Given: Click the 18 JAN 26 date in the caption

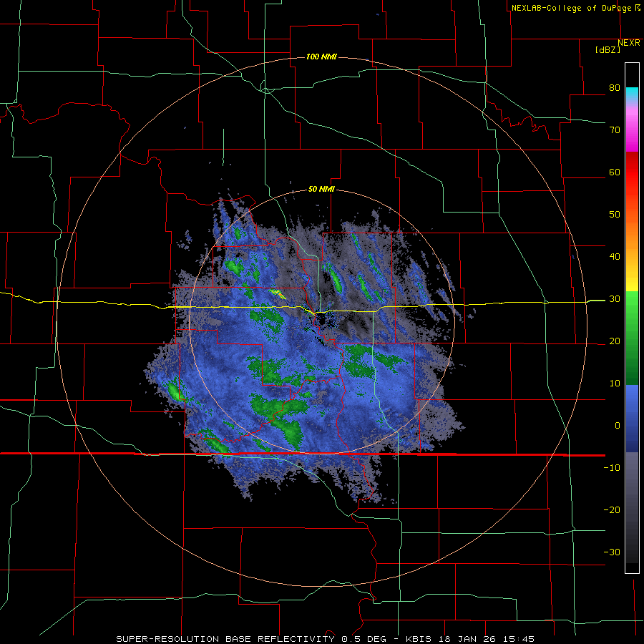Looking at the screenshot, I should point(469,639).
